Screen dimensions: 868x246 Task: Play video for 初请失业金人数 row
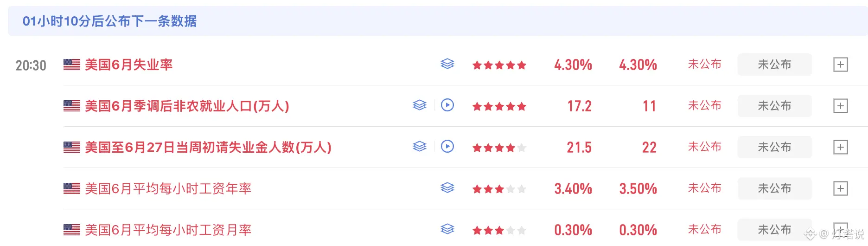(447, 147)
